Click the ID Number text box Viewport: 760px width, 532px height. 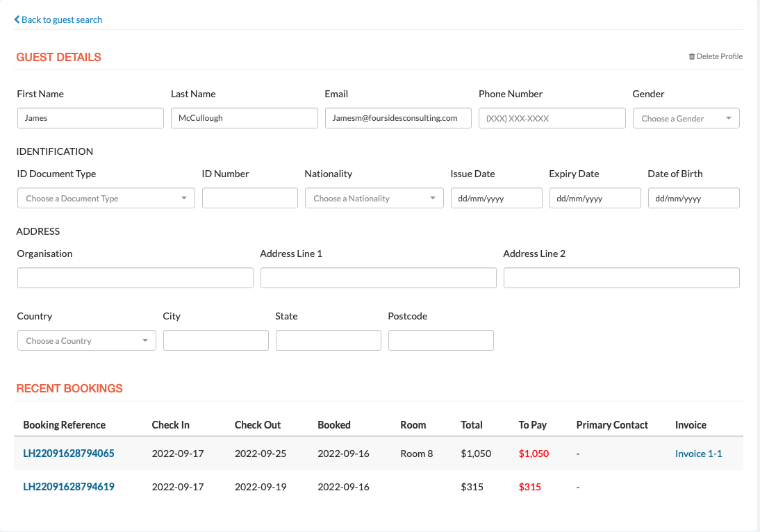[x=249, y=198]
